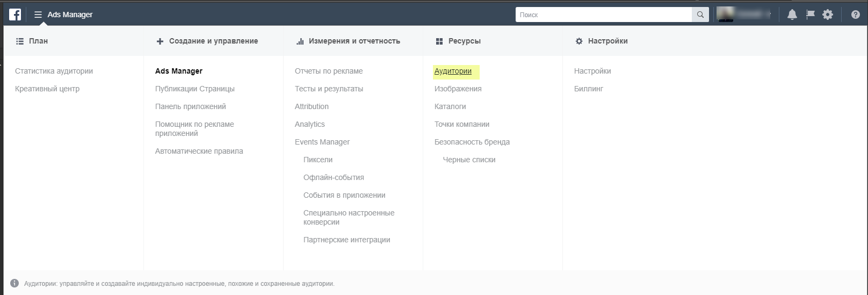Open Точки компании
Image resolution: width=868 pixels, height=295 pixels.
point(462,124)
